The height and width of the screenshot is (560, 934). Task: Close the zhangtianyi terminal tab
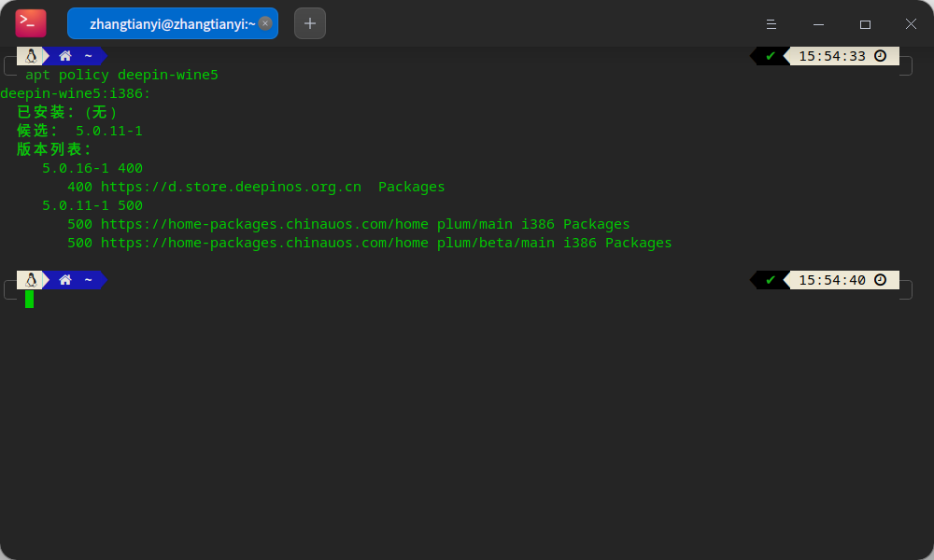[x=265, y=23]
